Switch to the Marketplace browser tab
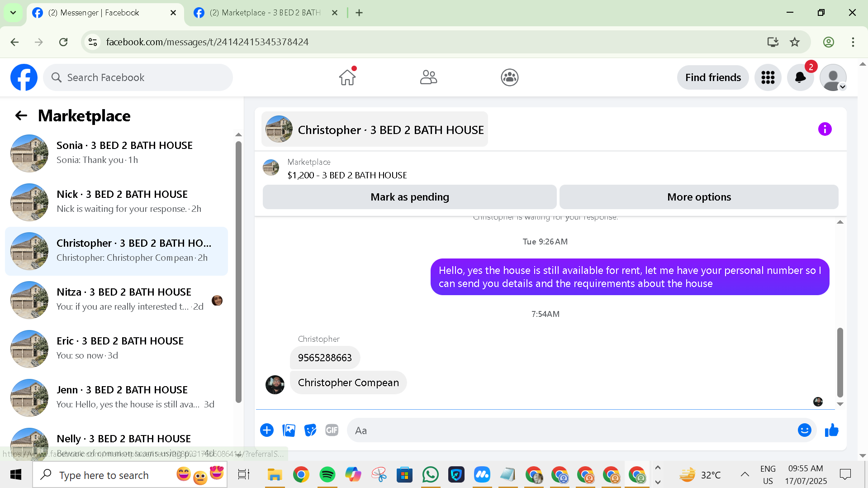Image resolution: width=868 pixels, height=488 pixels. [x=265, y=13]
